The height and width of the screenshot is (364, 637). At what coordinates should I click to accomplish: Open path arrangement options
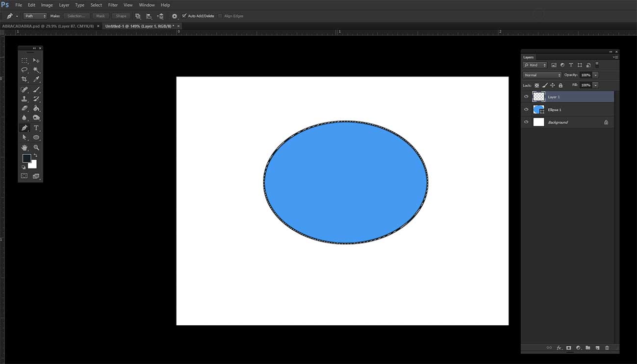coord(160,16)
